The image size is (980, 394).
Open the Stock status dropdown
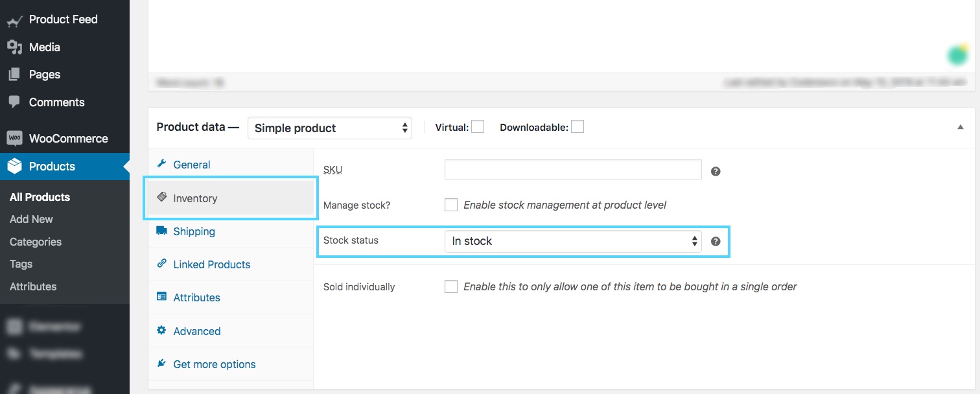coord(573,241)
